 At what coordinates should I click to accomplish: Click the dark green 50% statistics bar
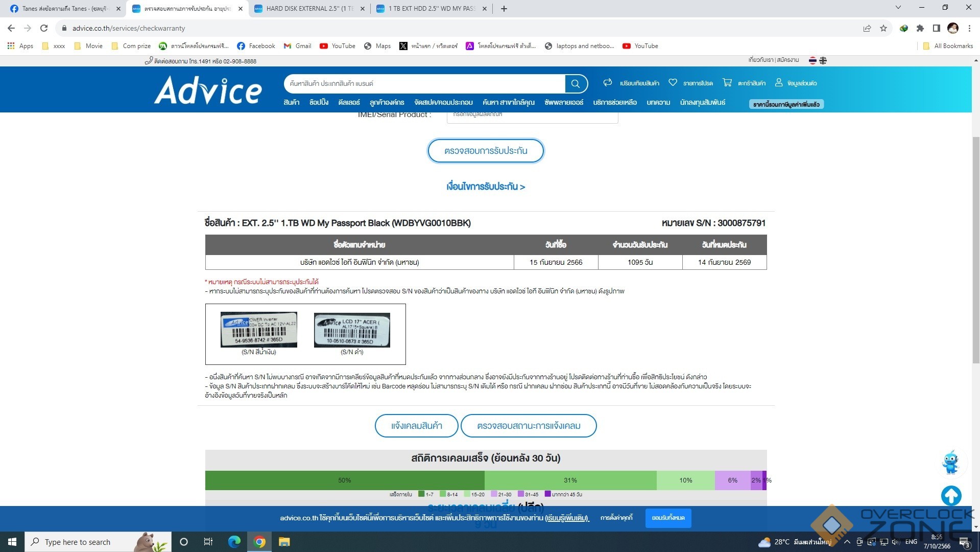[x=345, y=480]
